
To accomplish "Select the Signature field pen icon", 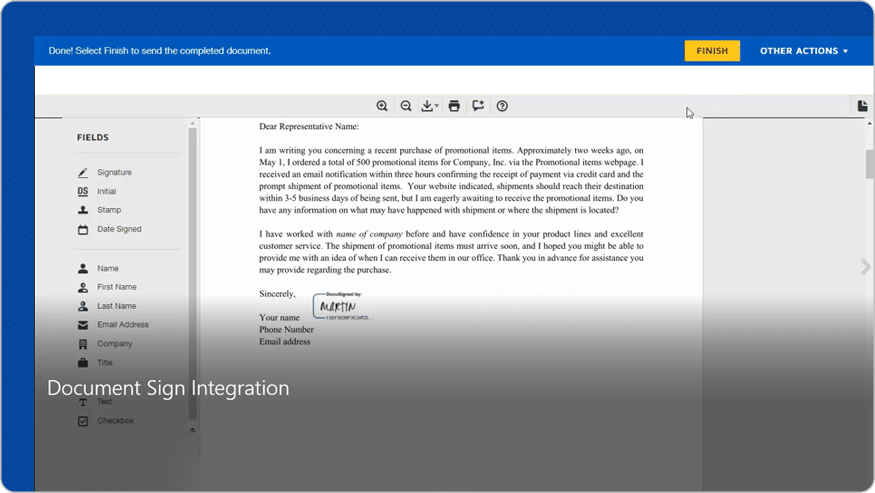I will [x=83, y=173].
